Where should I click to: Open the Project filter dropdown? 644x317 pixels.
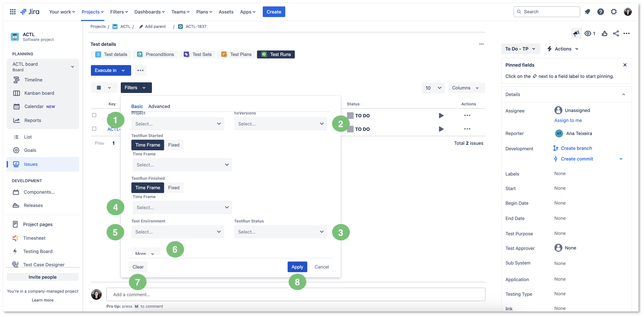tap(178, 124)
